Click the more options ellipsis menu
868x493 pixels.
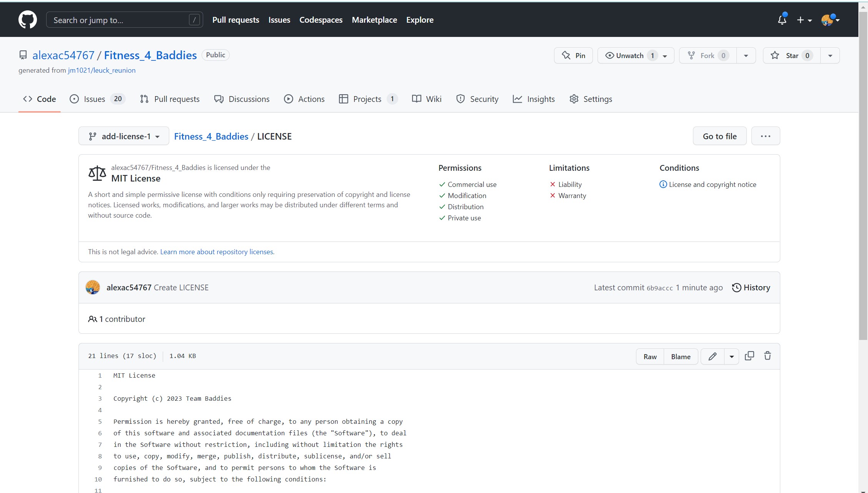(765, 136)
